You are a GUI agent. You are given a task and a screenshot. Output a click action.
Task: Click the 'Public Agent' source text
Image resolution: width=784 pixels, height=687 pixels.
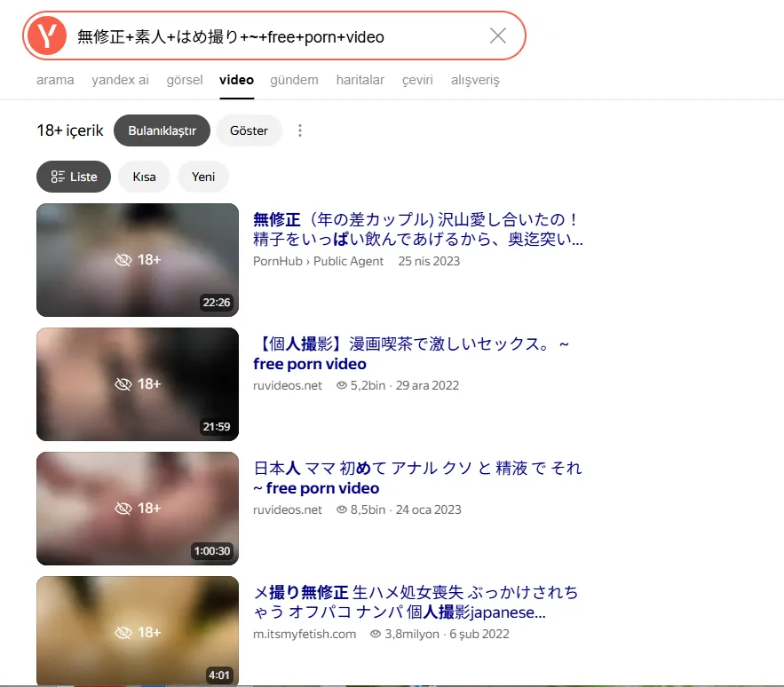[x=348, y=261]
